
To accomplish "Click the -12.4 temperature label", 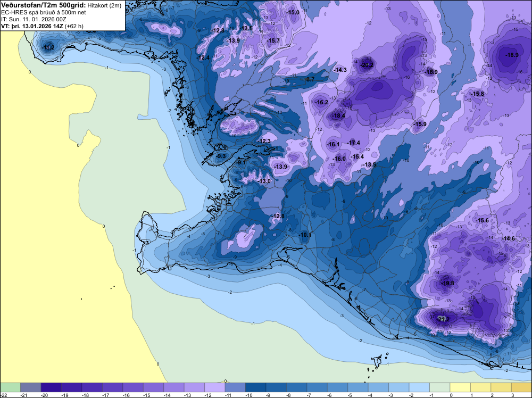I will (x=204, y=58).
